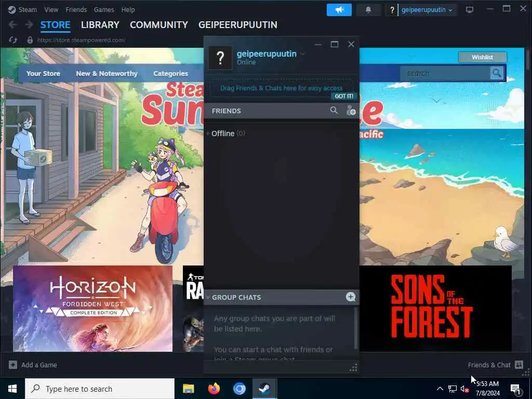The height and width of the screenshot is (399, 532).
Task: Open Horizon Forbidden West game banner
Action: click(x=92, y=309)
